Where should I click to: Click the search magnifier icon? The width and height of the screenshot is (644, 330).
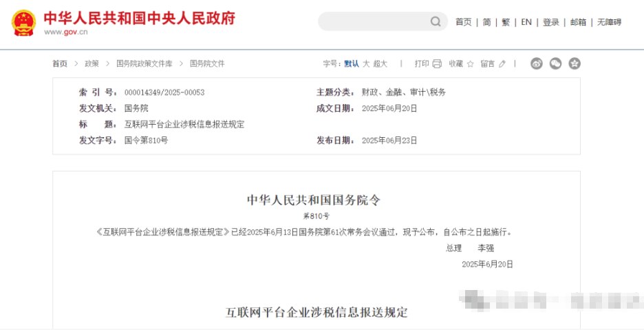436,21
